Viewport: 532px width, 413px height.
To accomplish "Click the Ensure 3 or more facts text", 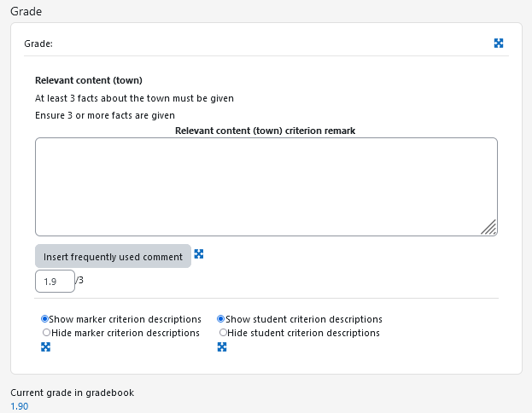I will pyautogui.click(x=105, y=116).
